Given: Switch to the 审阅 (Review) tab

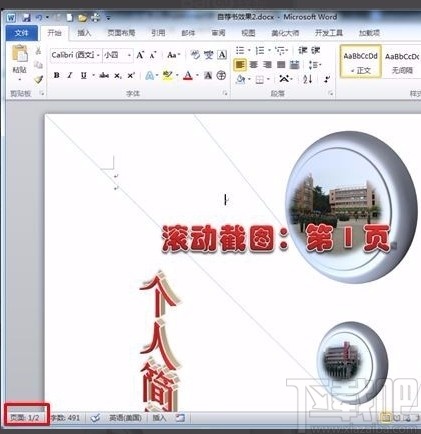Looking at the screenshot, I should click(218, 33).
